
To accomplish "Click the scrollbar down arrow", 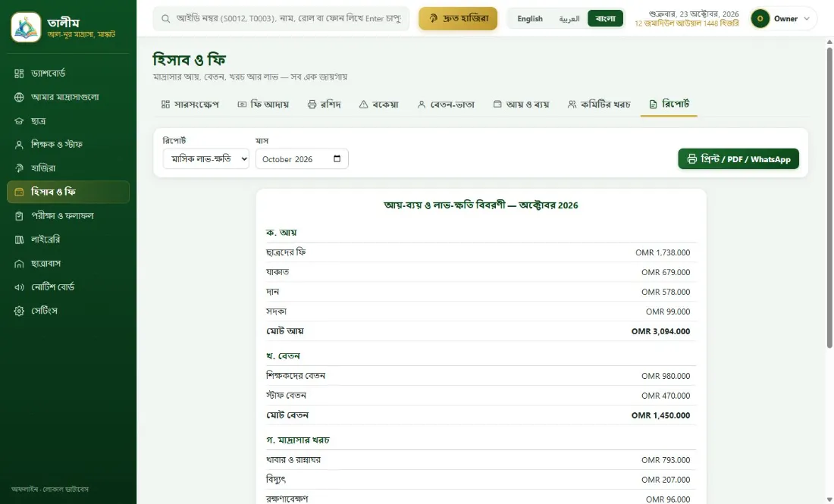I will point(829,499).
